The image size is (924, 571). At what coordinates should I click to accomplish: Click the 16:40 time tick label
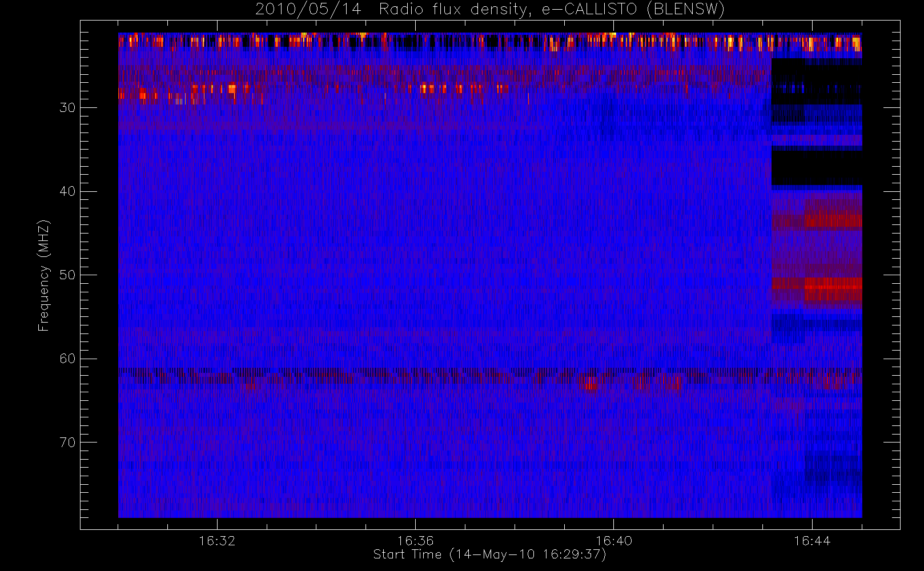point(614,541)
